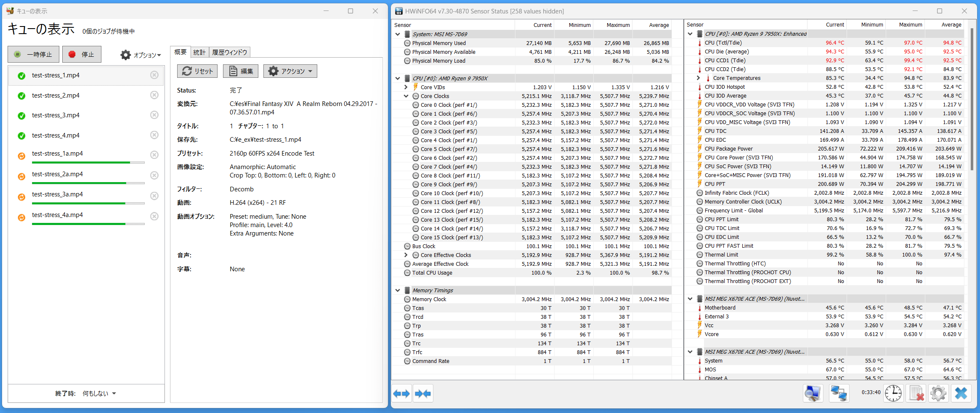This screenshot has width=980, height=413.
Task: Click the clock icon beside 0:33:40
Action: 893,394
